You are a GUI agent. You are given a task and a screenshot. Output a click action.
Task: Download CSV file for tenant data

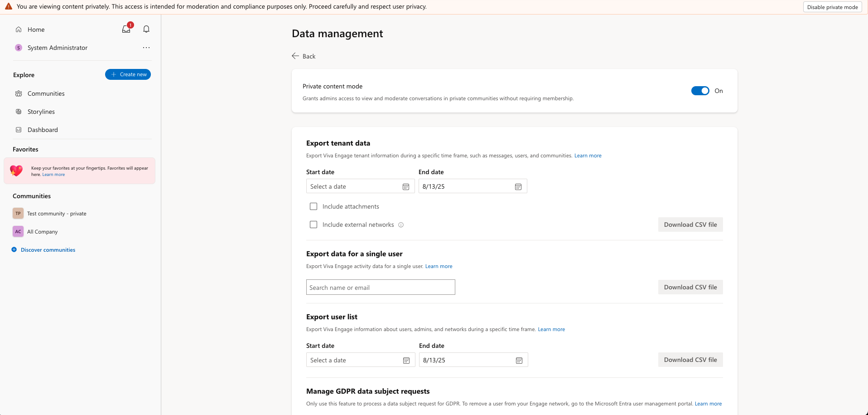click(690, 225)
